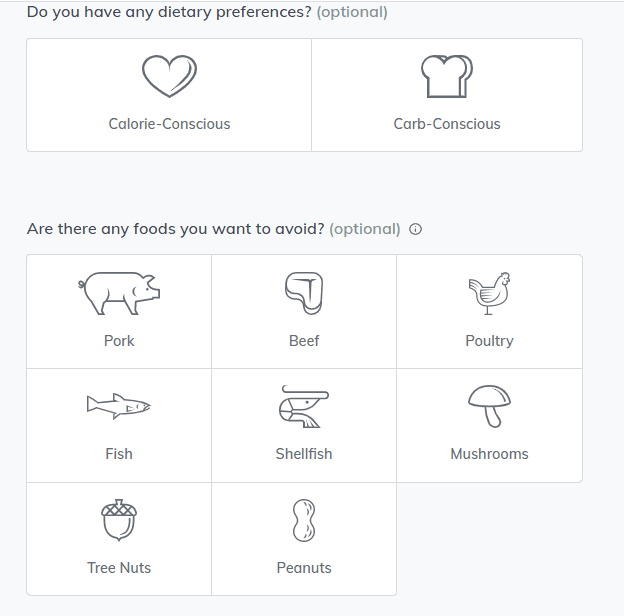The image size is (624, 616).
Task: Click the pig icon for Pork
Action: pyautogui.click(x=119, y=293)
